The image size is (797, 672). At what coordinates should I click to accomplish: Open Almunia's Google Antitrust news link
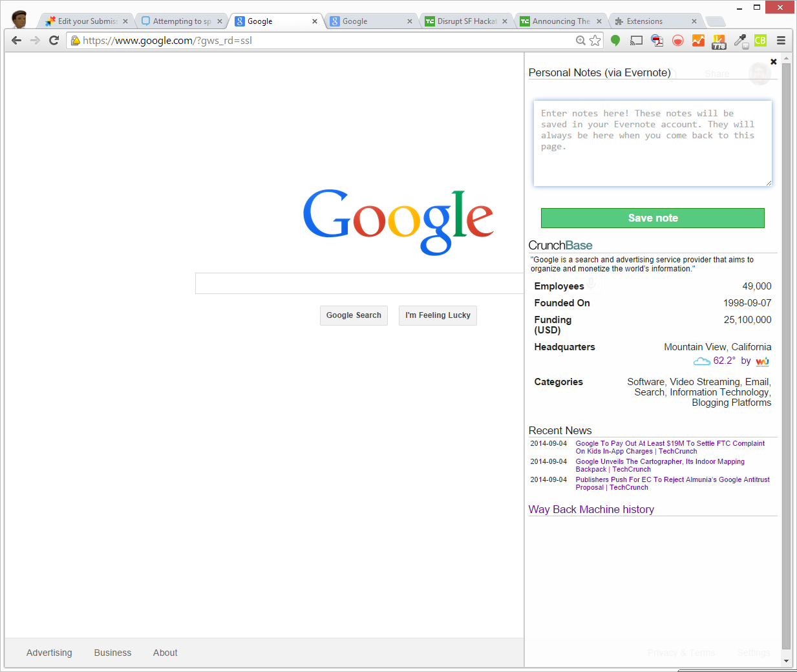tap(672, 483)
